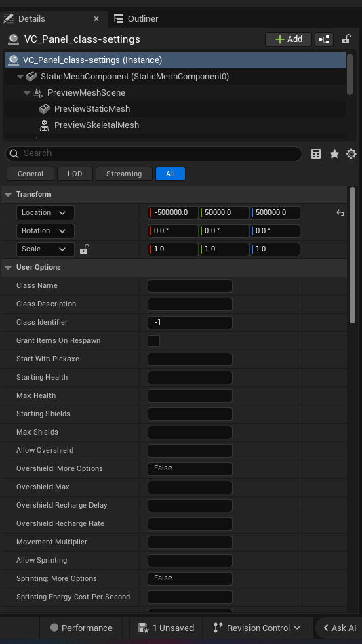Select PreviewStaticMesh component
The image size is (362, 644).
pyautogui.click(x=92, y=109)
